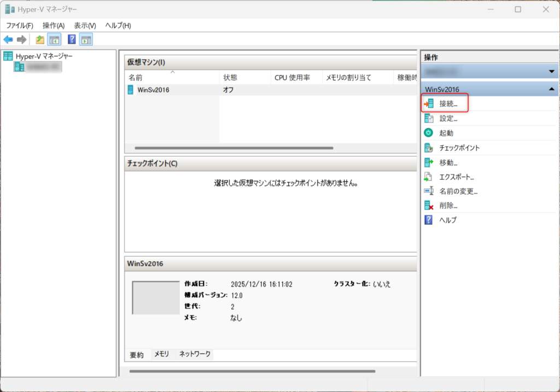Open the 表示(V) menu

coord(85,26)
